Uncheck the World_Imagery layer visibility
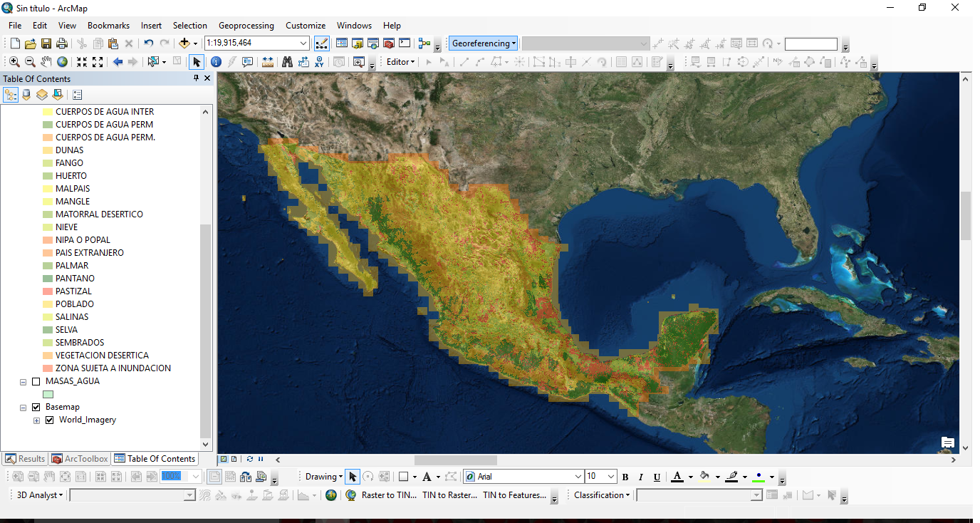This screenshot has width=980, height=523. [49, 420]
